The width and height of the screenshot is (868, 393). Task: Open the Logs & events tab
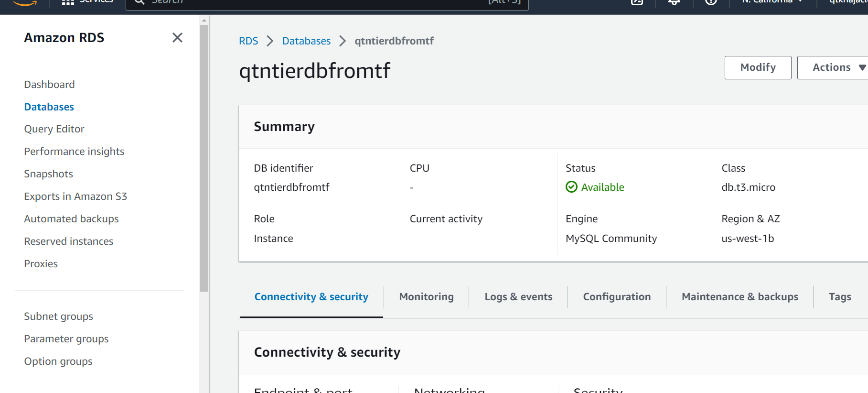pyautogui.click(x=518, y=297)
